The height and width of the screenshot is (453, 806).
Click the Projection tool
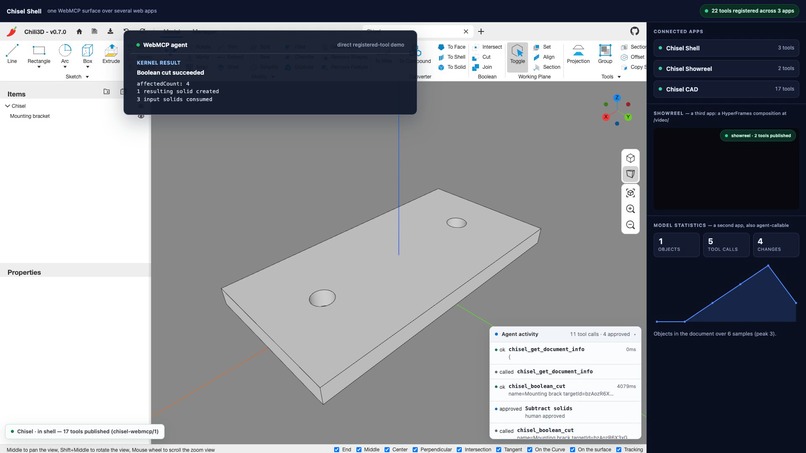[578, 54]
